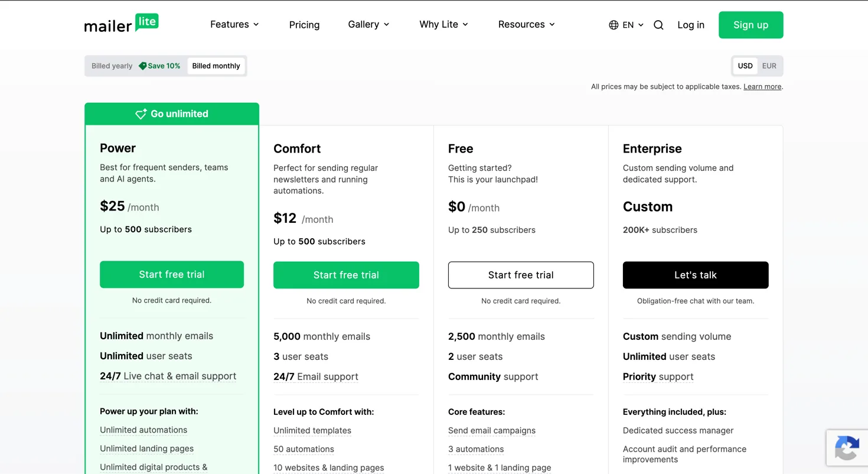Start free trial for Free plan
Screen dimensions: 868x474
click(x=521, y=275)
